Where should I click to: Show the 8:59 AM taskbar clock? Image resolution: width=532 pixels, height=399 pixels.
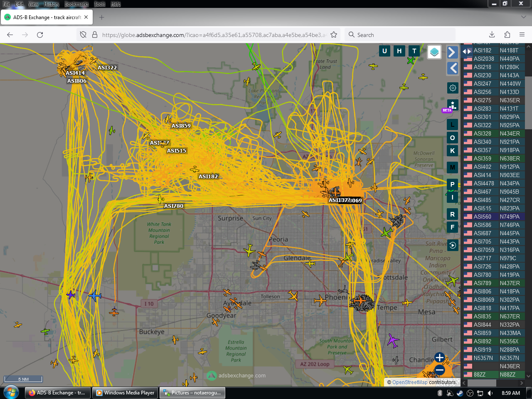coord(511,393)
